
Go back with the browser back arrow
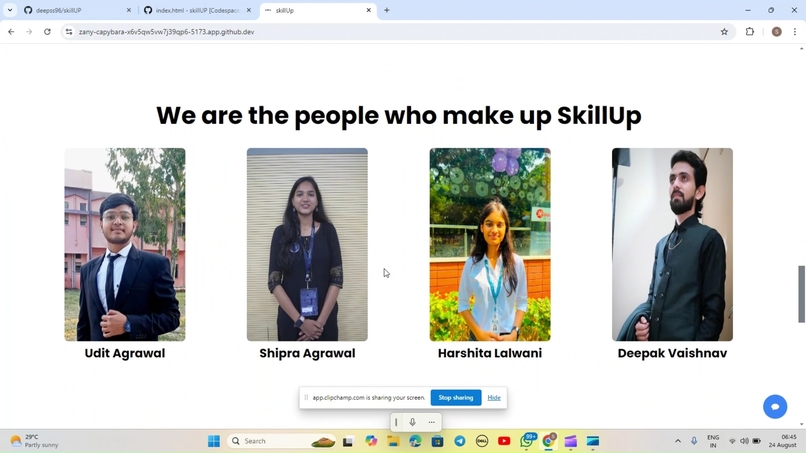pyautogui.click(x=11, y=32)
